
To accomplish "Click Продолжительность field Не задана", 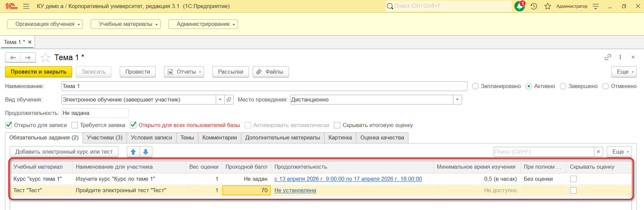I will click(x=95, y=113).
